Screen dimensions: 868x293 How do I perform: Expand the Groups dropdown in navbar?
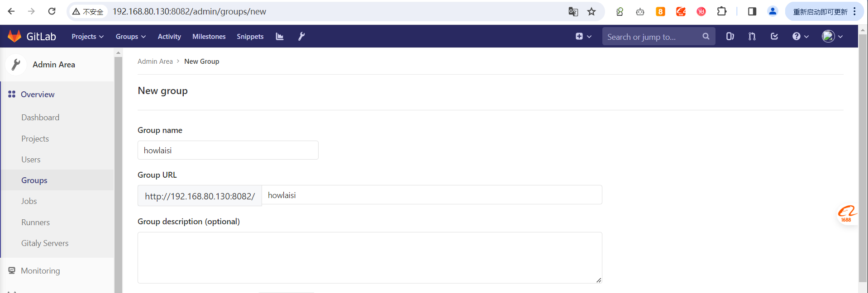(130, 37)
